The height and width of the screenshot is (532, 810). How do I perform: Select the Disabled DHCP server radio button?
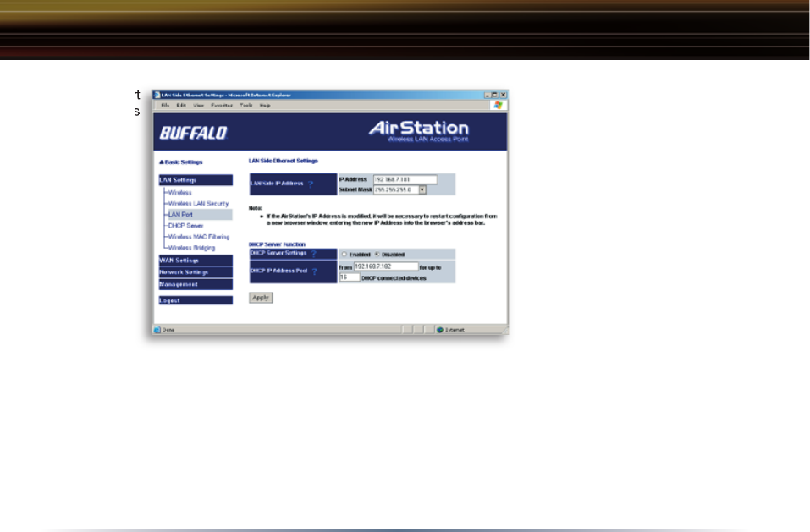377,255
